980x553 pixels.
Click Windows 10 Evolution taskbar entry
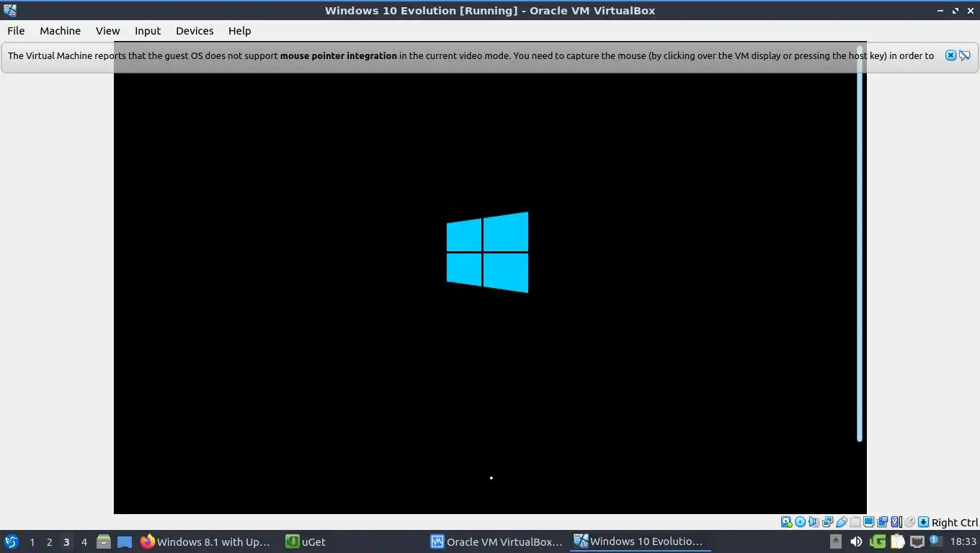(x=641, y=541)
